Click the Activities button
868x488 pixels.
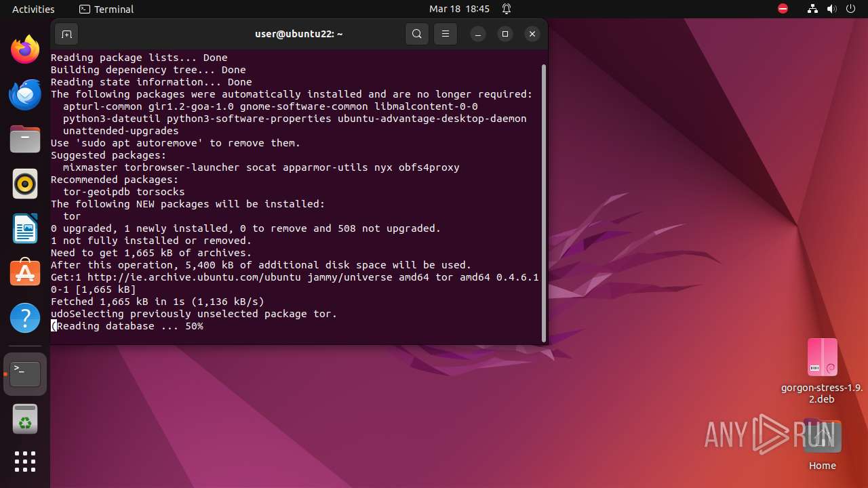pos(33,9)
